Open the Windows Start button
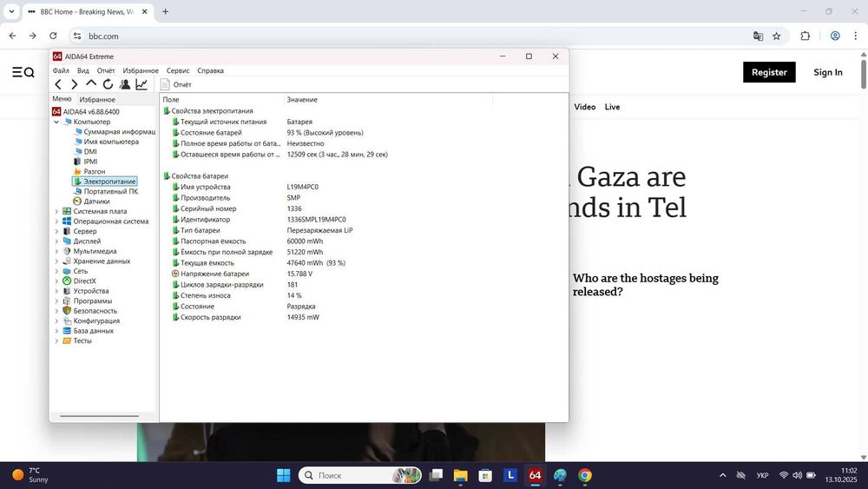 pyautogui.click(x=284, y=475)
